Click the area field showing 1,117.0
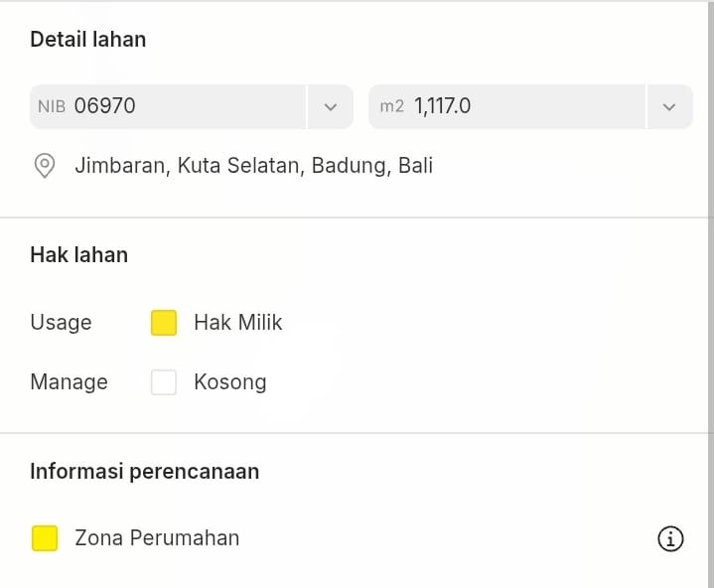The image size is (714, 588). pos(506,106)
